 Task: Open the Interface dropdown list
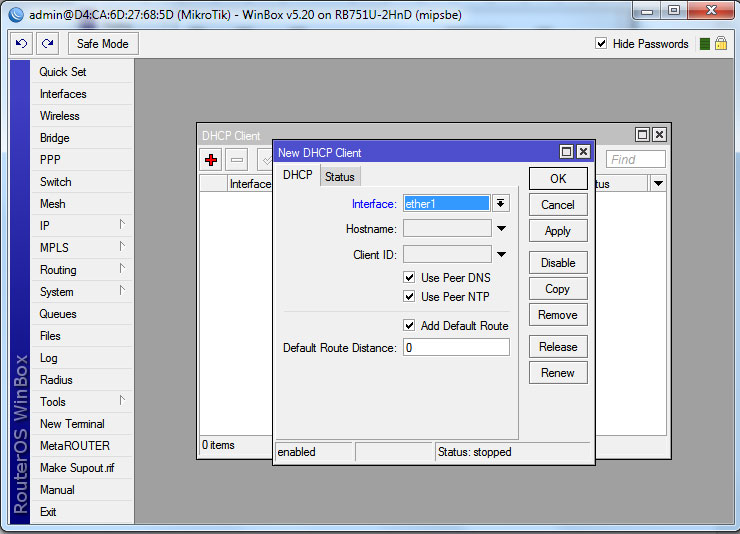[501, 203]
